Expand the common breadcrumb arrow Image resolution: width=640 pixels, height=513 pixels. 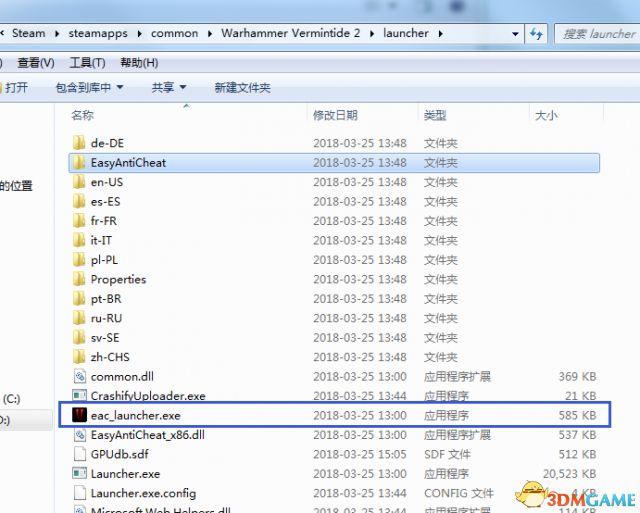[x=210, y=33]
